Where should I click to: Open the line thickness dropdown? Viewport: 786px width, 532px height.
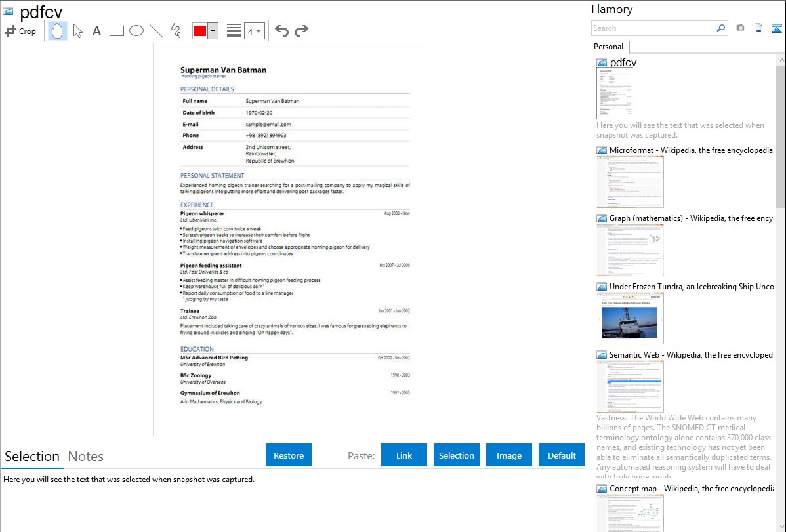pyautogui.click(x=255, y=31)
